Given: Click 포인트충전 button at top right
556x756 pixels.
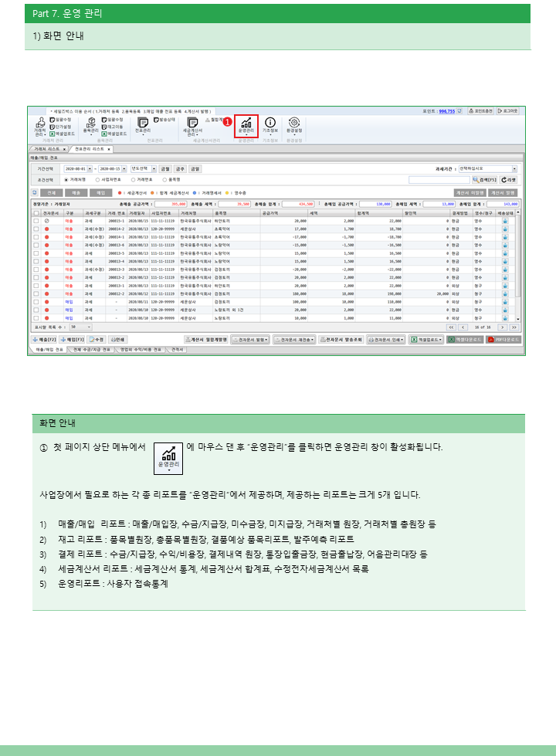Looking at the screenshot, I should (480, 111).
